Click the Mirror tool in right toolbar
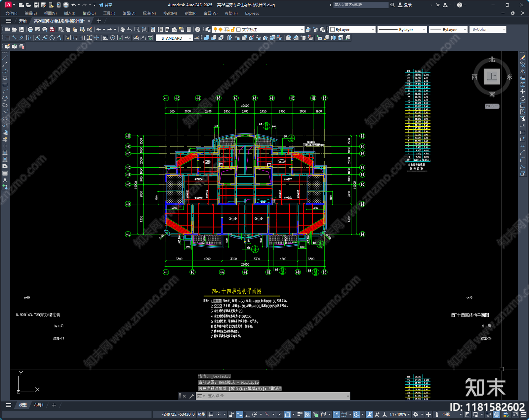The height and width of the screenshot is (420, 529). coord(523,71)
